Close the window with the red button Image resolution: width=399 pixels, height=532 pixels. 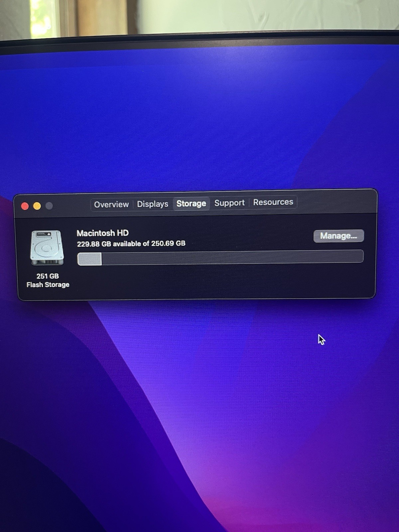[25, 206]
